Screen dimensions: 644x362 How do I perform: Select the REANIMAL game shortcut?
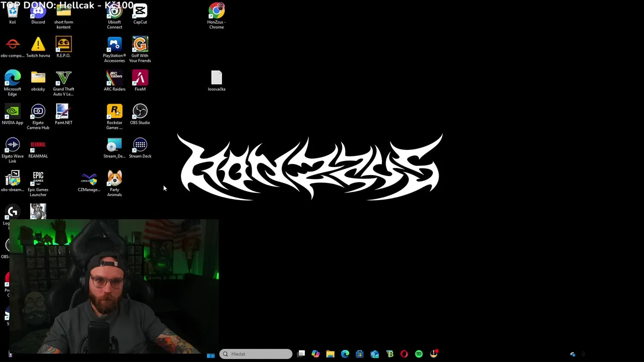(38, 148)
